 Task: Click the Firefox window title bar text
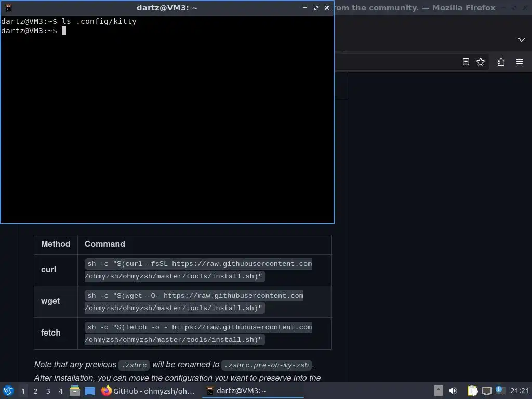click(x=415, y=8)
